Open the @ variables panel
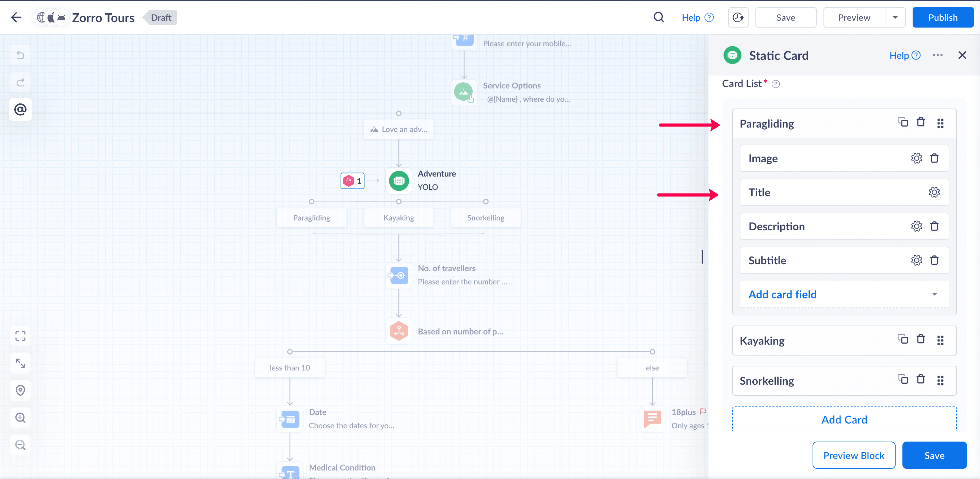 point(20,110)
